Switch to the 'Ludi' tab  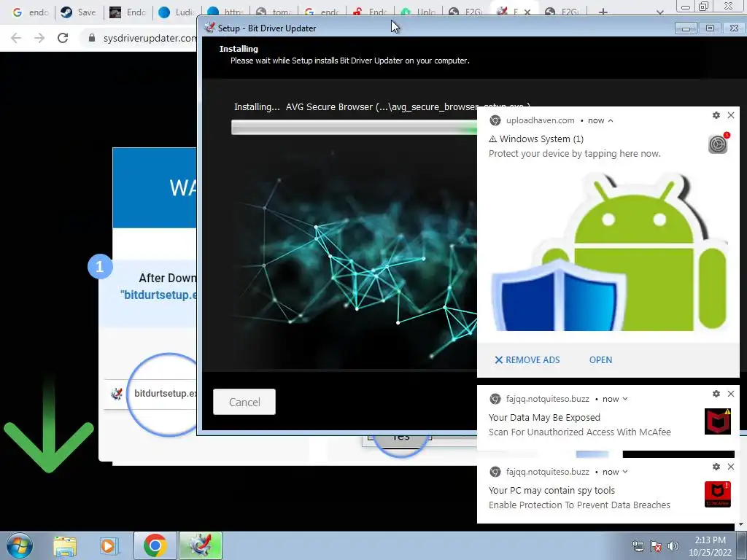[177, 12]
